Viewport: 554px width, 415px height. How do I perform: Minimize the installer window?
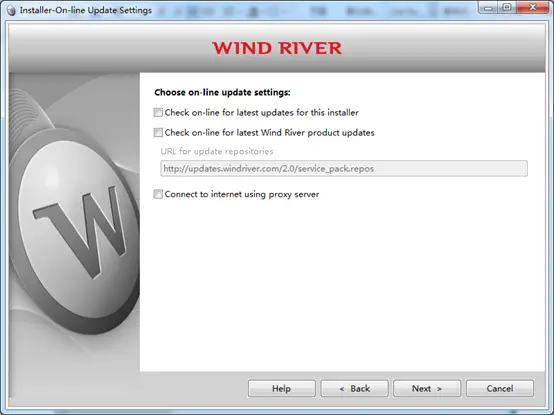pyautogui.click(x=488, y=7)
